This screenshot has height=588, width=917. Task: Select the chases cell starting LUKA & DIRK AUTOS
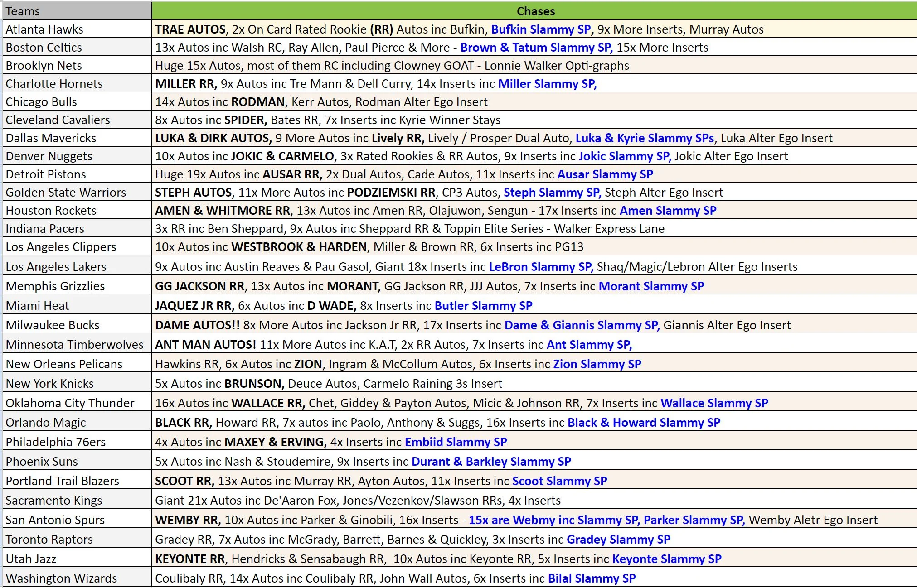click(534, 138)
